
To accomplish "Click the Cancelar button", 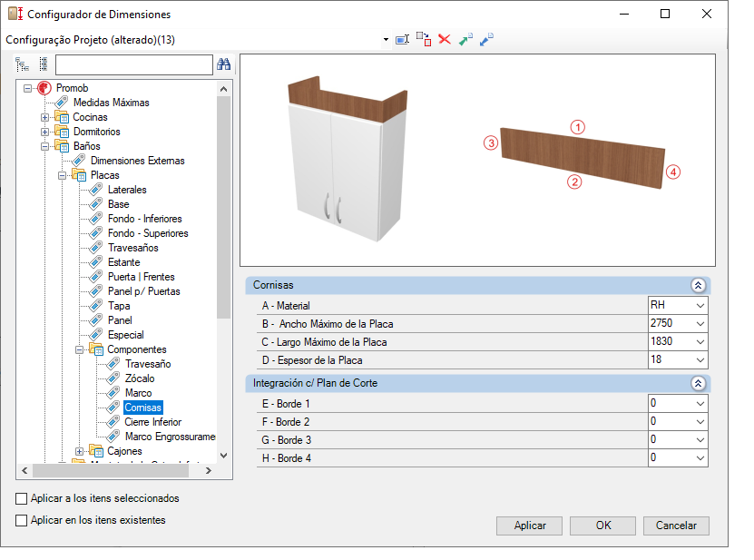I will pyautogui.click(x=676, y=526).
